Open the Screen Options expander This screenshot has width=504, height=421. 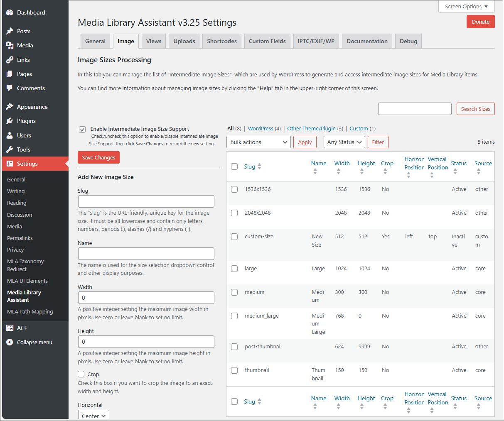(x=466, y=6)
